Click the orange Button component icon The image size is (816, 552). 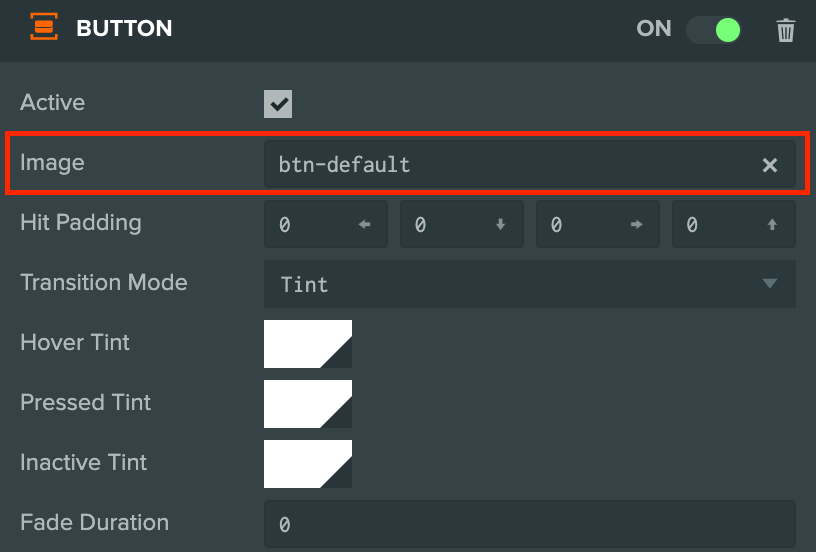44,27
